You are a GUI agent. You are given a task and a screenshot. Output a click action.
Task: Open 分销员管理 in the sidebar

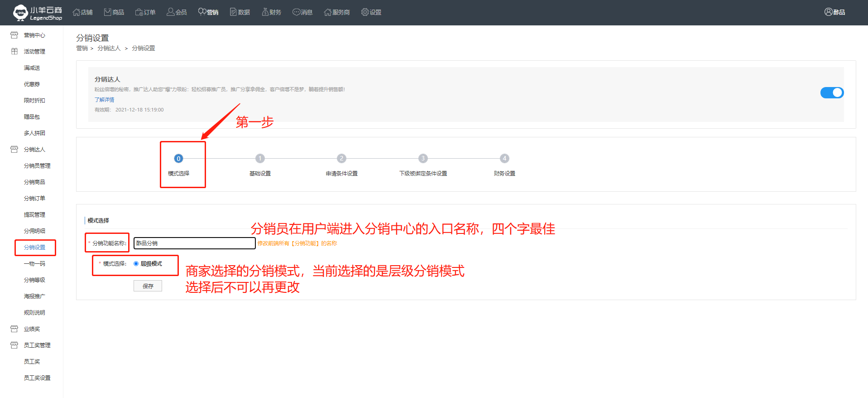click(x=37, y=166)
